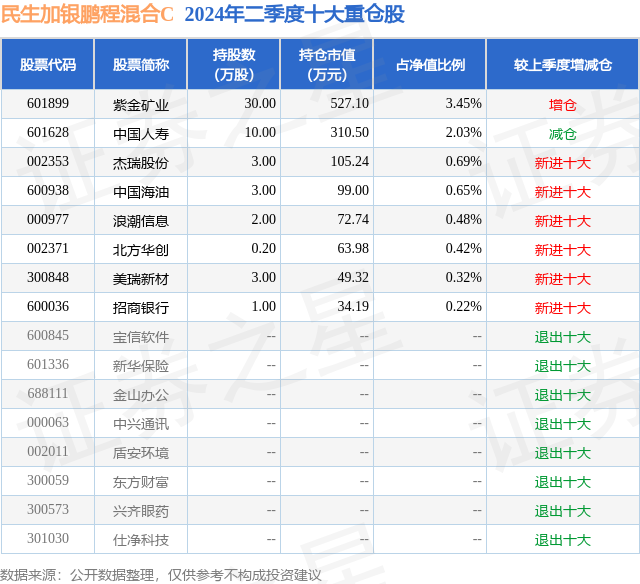Click the 股票代码 column header
Viewport: 640px width, 584px height.
pyautogui.click(x=48, y=64)
